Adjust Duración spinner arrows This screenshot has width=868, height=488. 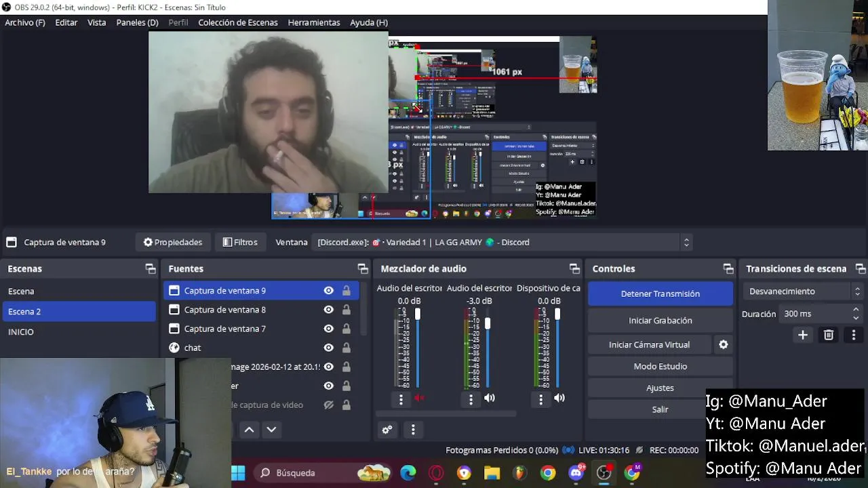point(856,314)
